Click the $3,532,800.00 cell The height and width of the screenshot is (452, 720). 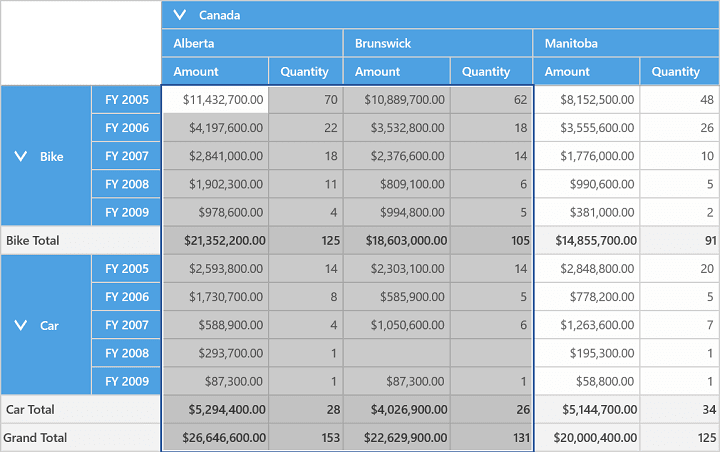click(397, 128)
